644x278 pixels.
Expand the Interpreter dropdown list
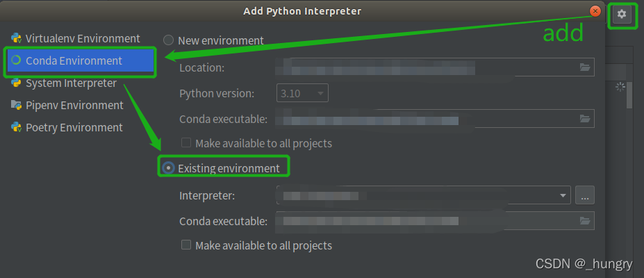tap(563, 195)
